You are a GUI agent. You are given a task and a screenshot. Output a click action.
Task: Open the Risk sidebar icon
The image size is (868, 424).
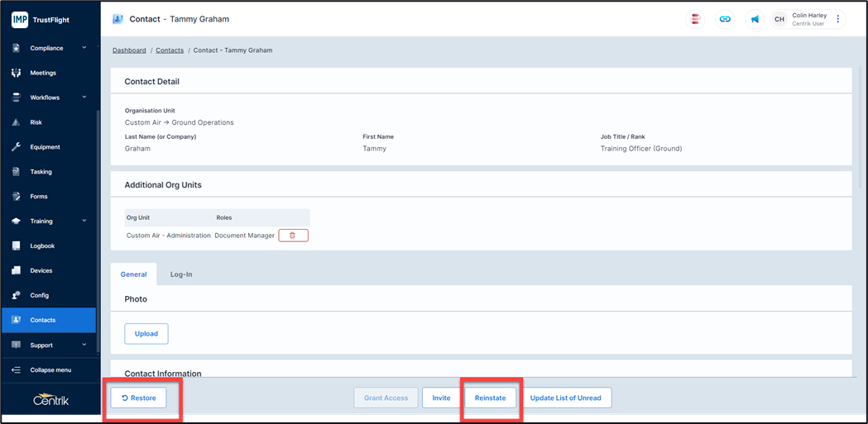click(x=16, y=122)
